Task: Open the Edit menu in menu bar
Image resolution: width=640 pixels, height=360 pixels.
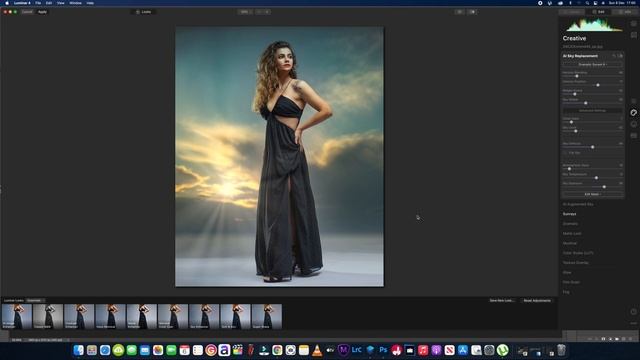Action: [49, 3]
